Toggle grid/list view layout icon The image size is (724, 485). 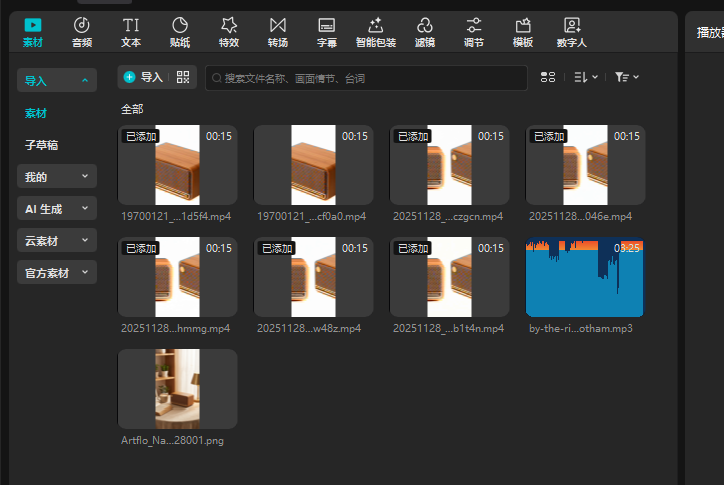click(x=547, y=77)
